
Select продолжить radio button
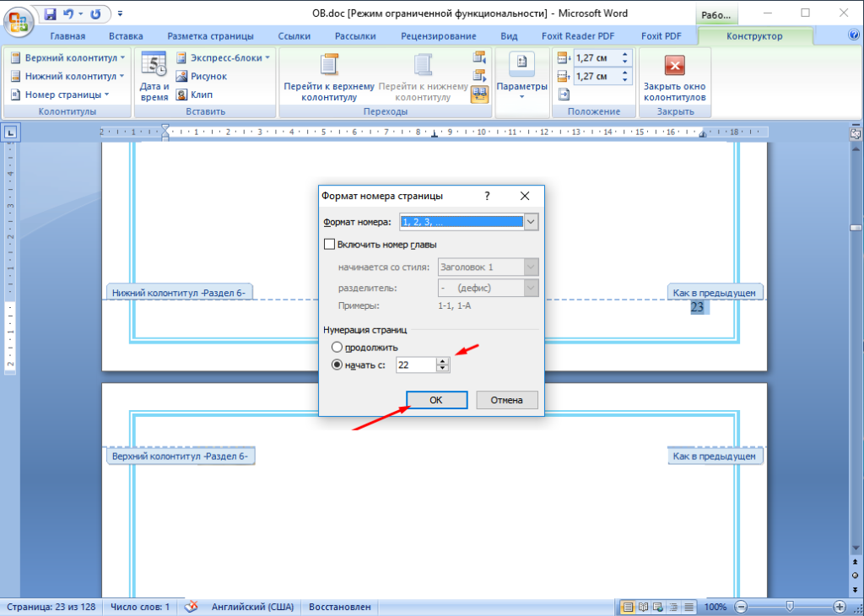[337, 347]
